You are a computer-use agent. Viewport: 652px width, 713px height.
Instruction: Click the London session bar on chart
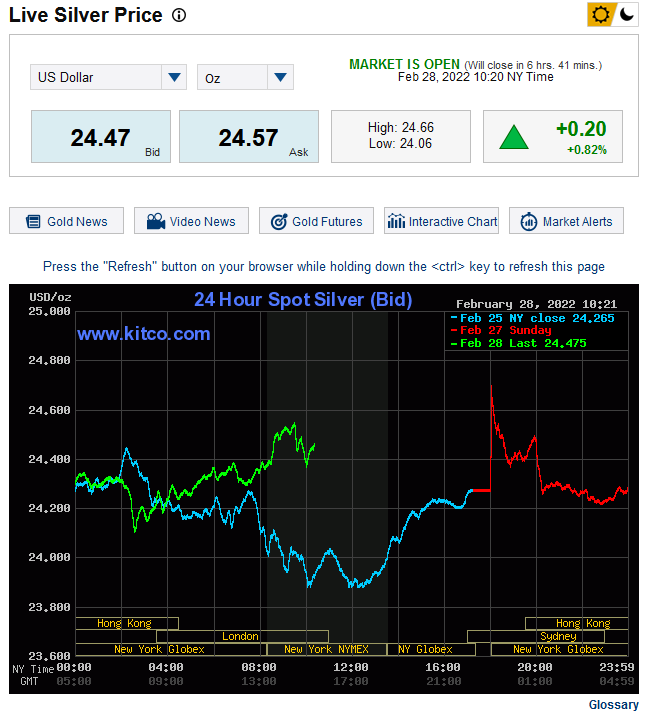[242, 636]
